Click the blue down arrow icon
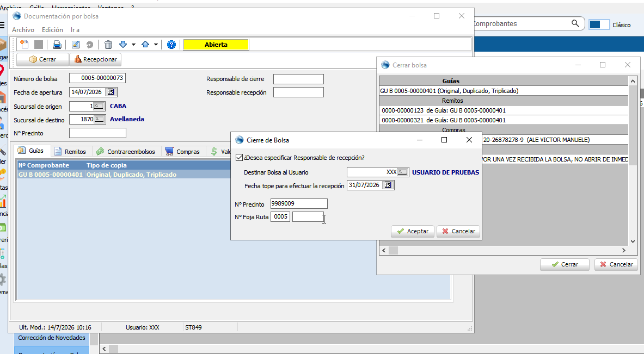The image size is (644, 354). 123,44
